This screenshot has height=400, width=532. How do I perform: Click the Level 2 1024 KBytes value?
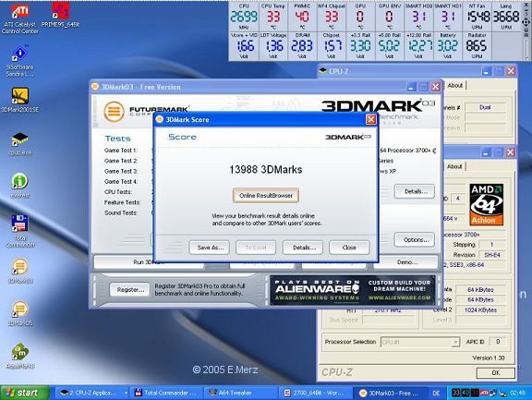click(x=480, y=309)
